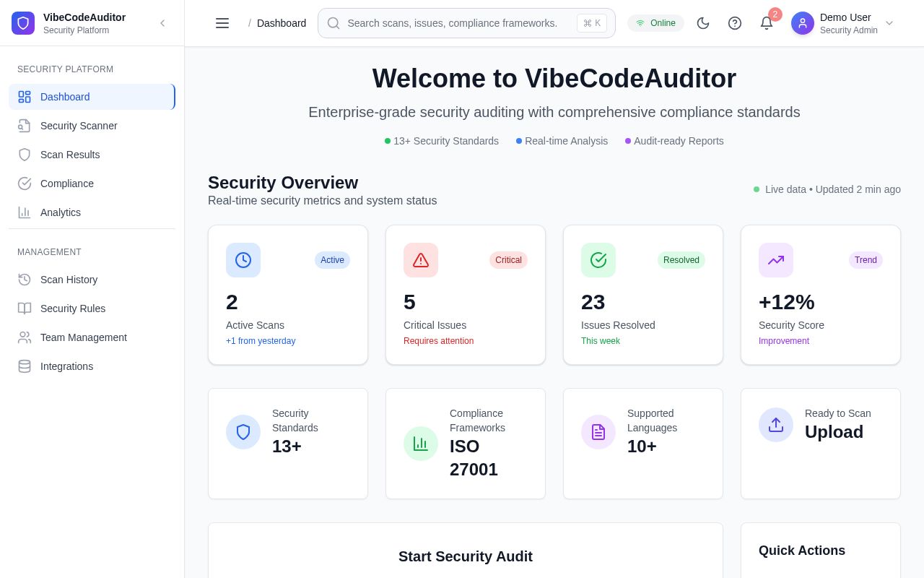Screen dimensions: 924x578
Task: Click the shield icon on Security Standards card
Action: pos(243,432)
